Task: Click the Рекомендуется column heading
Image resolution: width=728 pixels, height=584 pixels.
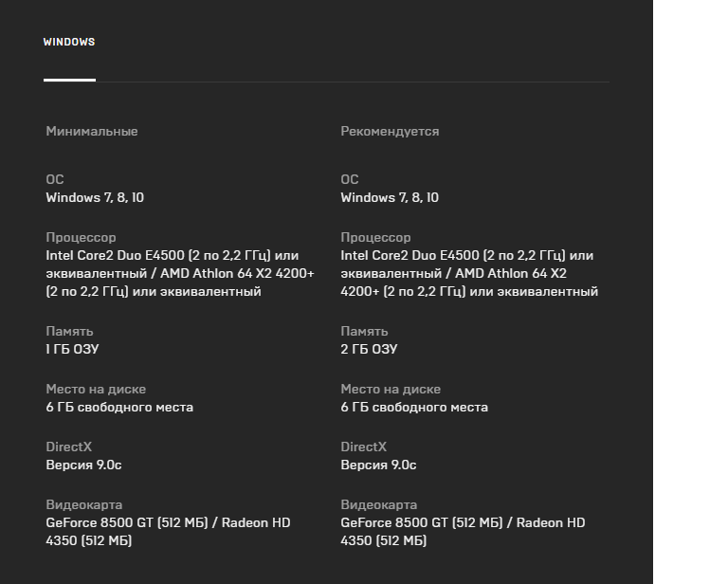Action: pyautogui.click(x=390, y=132)
